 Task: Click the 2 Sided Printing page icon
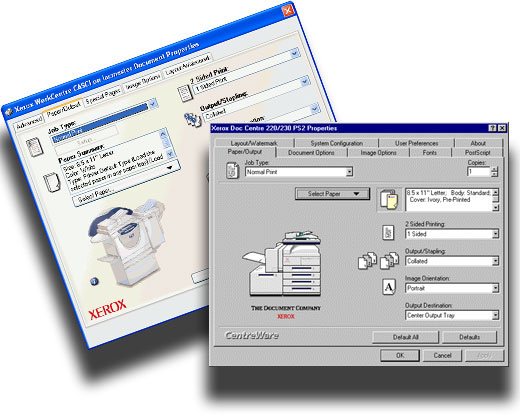coord(388,232)
